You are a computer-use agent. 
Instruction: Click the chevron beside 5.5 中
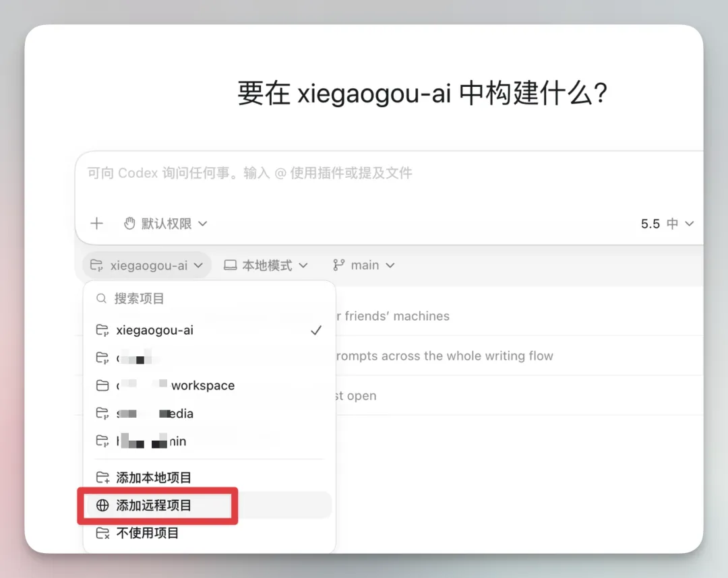coord(690,224)
